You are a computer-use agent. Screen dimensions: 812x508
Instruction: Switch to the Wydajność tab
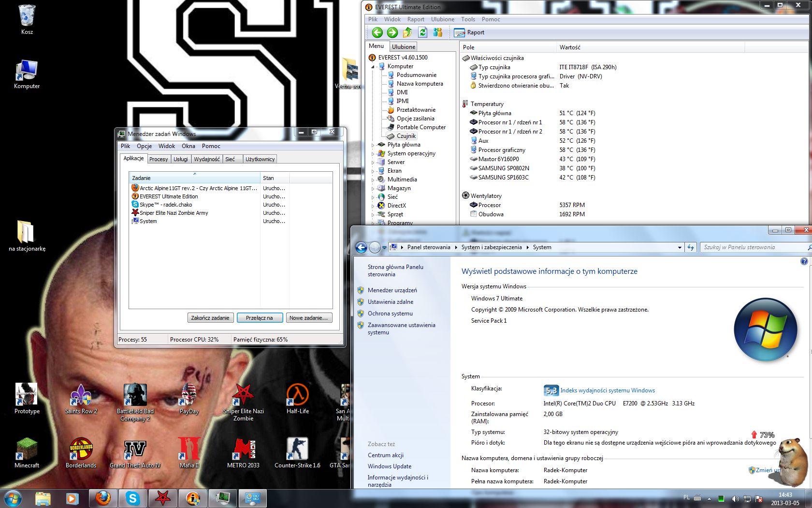coord(207,159)
